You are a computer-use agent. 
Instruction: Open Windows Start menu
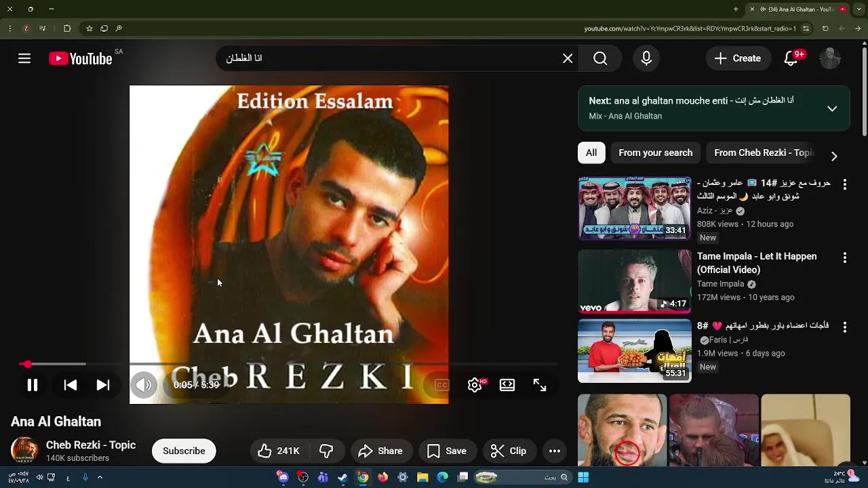583,477
